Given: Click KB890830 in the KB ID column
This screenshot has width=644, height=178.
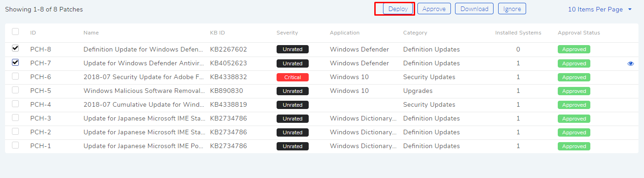Looking at the screenshot, I should click(227, 91).
